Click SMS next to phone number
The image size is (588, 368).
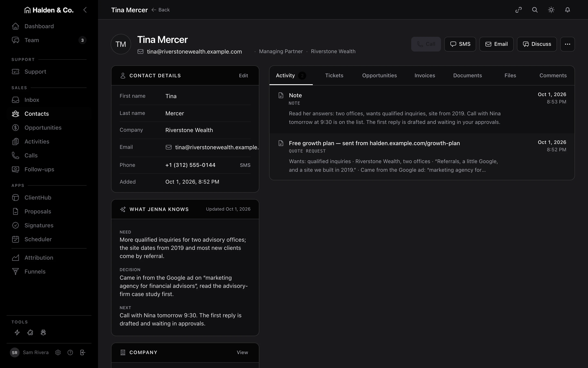coord(245,165)
